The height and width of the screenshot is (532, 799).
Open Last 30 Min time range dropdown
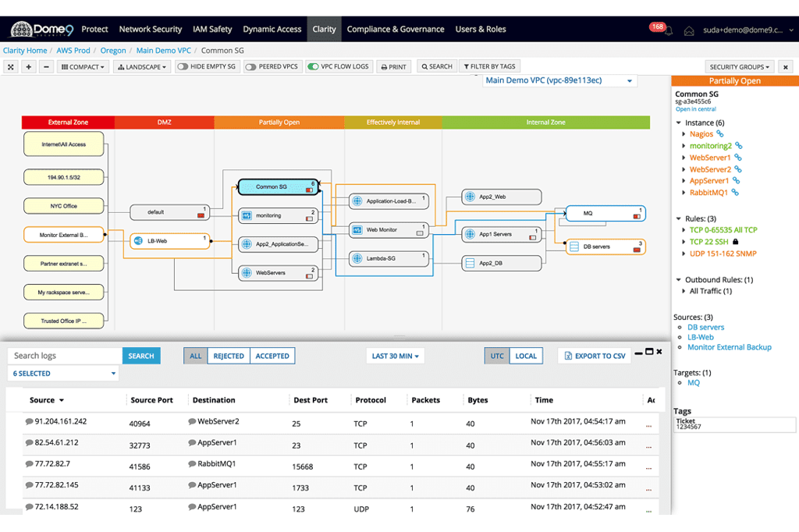click(x=396, y=356)
